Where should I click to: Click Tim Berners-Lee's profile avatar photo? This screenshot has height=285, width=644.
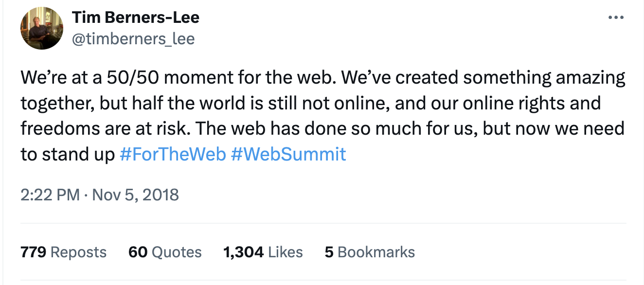(x=42, y=29)
